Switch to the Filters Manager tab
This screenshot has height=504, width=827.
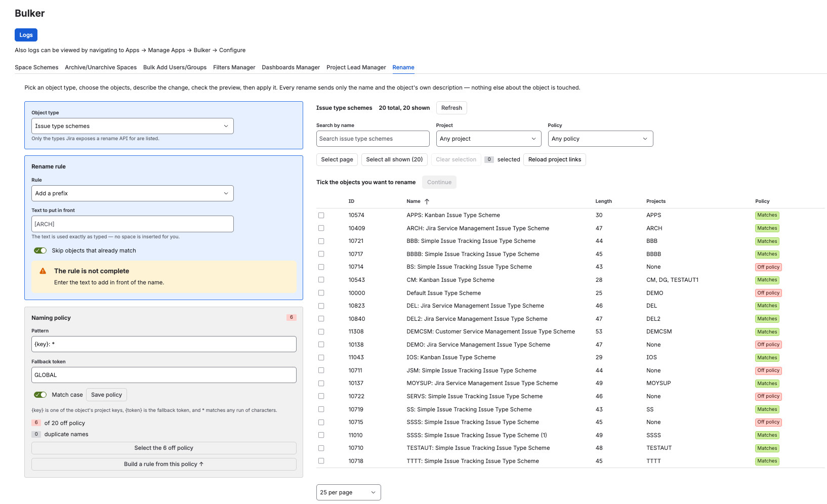234,67
